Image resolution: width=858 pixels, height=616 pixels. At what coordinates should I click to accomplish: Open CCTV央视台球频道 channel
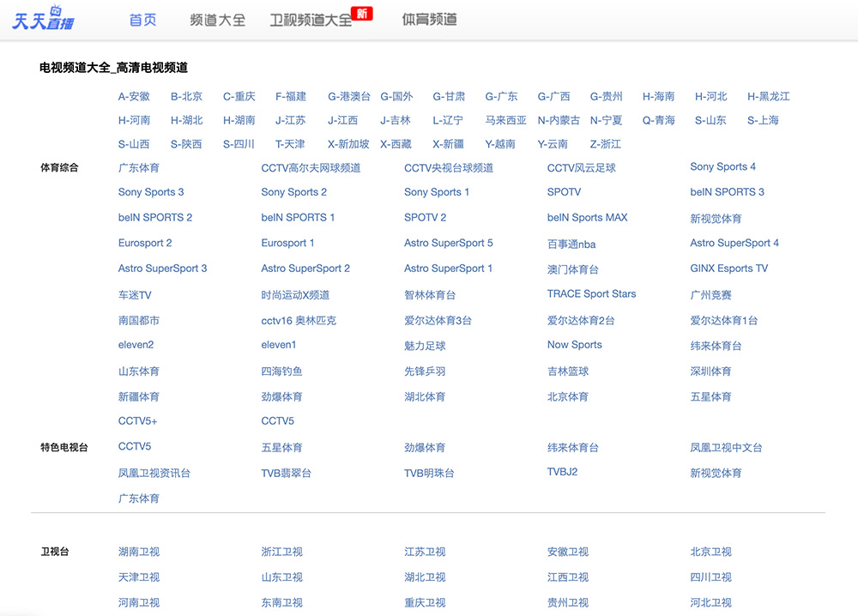coord(449,168)
